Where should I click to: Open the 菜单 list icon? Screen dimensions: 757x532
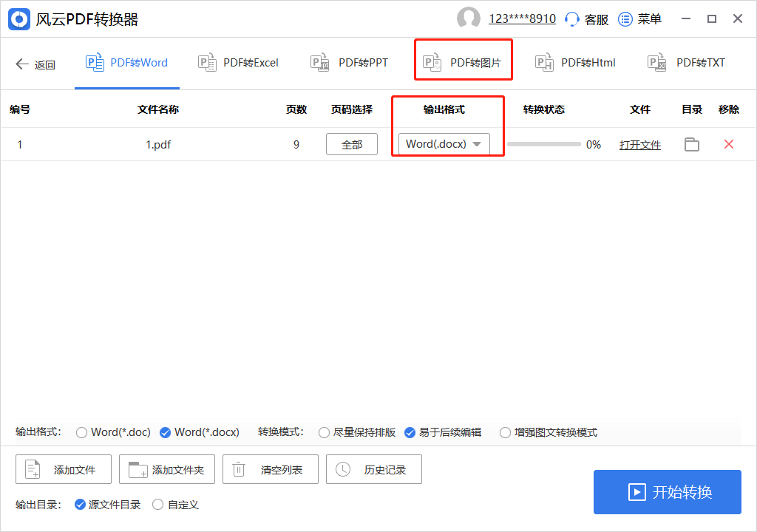(x=625, y=19)
